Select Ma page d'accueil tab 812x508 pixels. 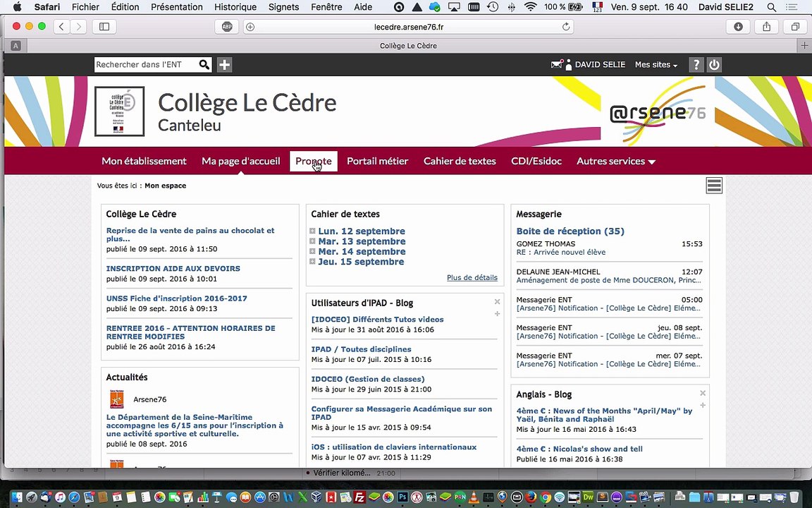[241, 161]
